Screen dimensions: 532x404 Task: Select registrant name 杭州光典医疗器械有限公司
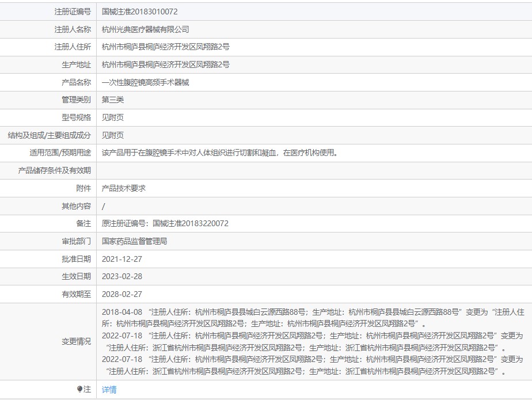click(x=145, y=29)
